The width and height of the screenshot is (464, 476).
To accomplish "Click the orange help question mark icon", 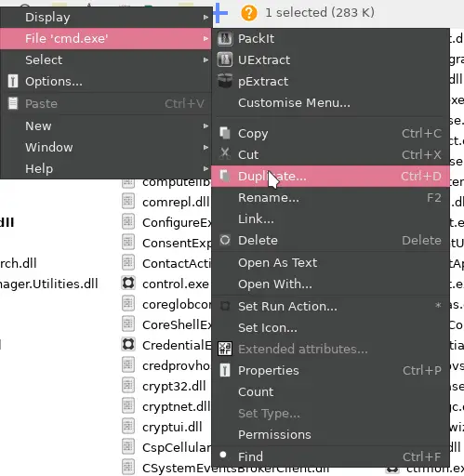I will point(249,13).
